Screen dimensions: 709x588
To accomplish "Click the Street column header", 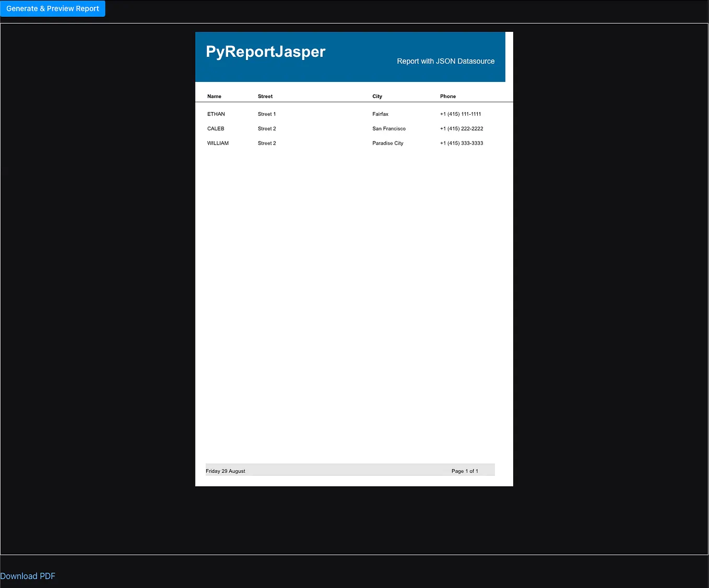I will pos(265,96).
